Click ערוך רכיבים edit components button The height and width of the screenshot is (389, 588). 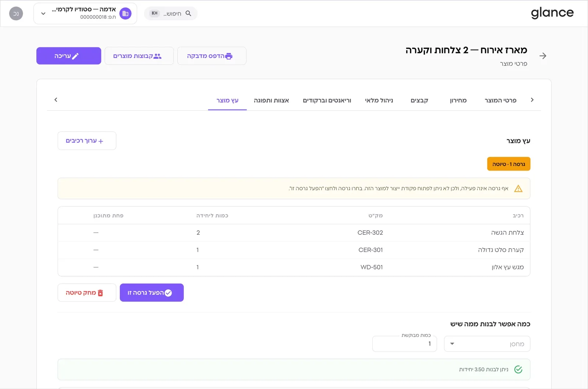pyautogui.click(x=87, y=141)
